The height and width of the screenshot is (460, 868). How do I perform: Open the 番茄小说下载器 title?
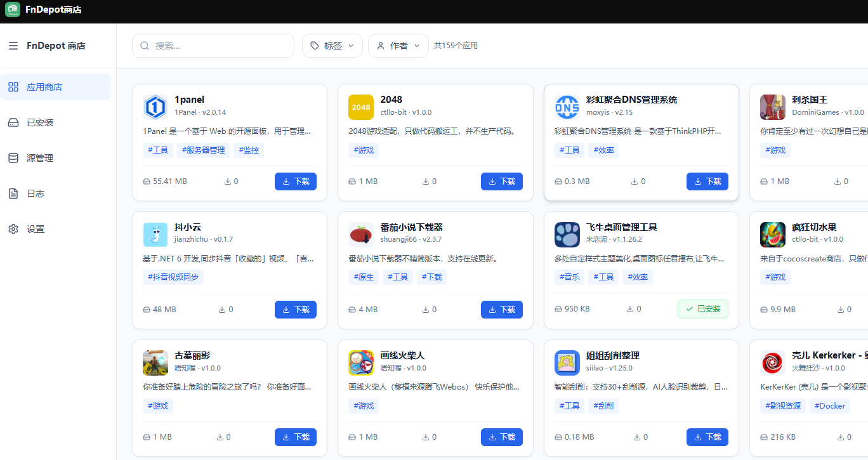pyautogui.click(x=412, y=227)
